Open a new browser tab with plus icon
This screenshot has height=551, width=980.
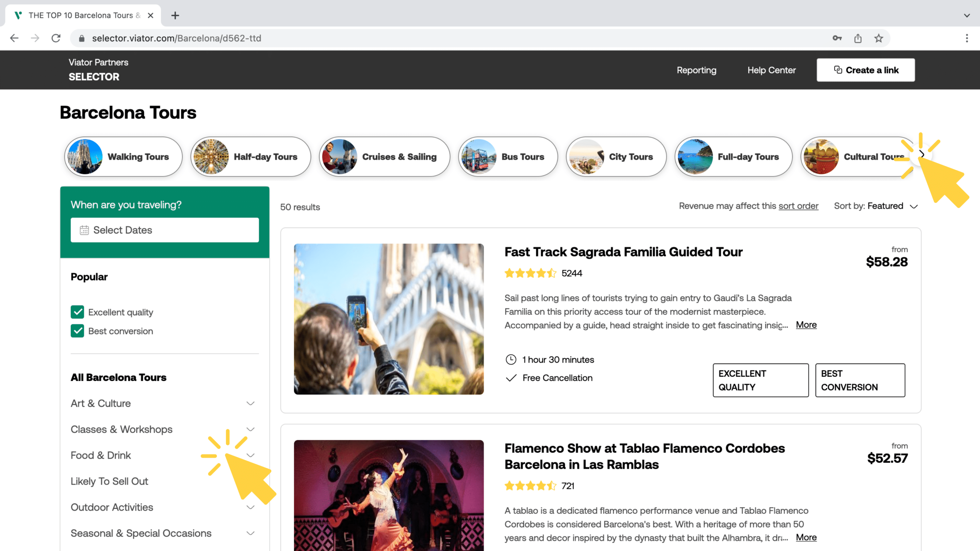coord(175,16)
